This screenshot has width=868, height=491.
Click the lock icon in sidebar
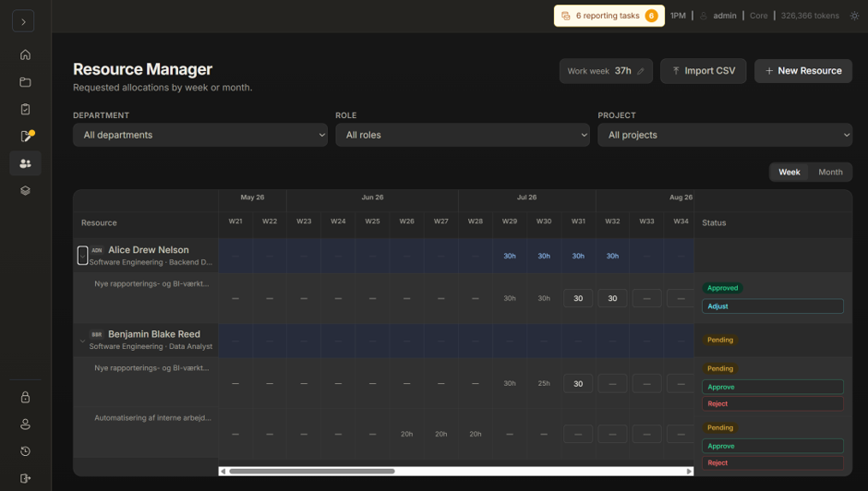[25, 397]
